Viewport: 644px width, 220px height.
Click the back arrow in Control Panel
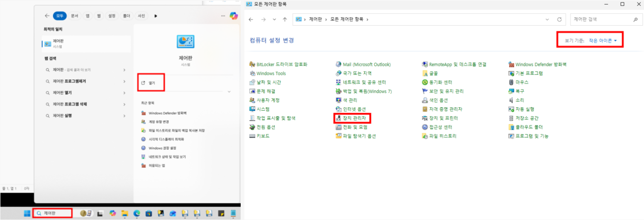(251, 19)
